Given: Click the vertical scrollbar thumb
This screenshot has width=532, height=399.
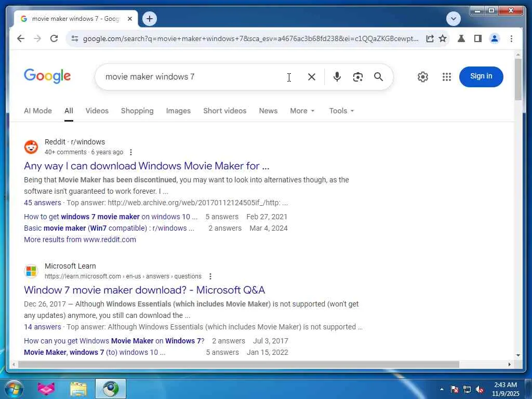Looking at the screenshot, I should [518, 79].
